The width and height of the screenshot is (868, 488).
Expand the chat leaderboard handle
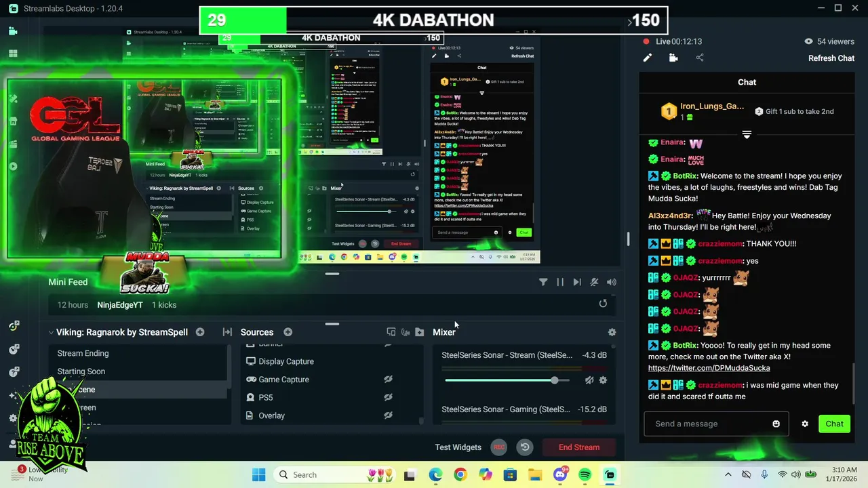point(747,134)
